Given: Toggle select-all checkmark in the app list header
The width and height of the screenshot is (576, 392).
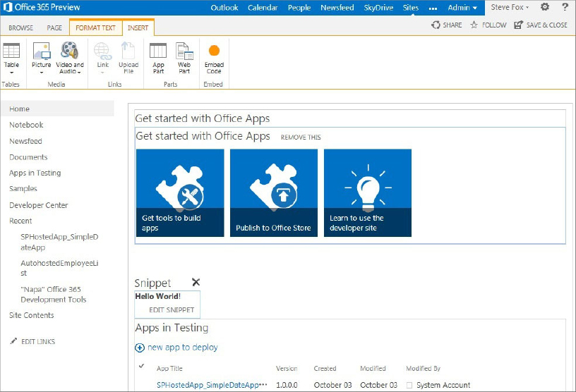Looking at the screenshot, I should (141, 366).
